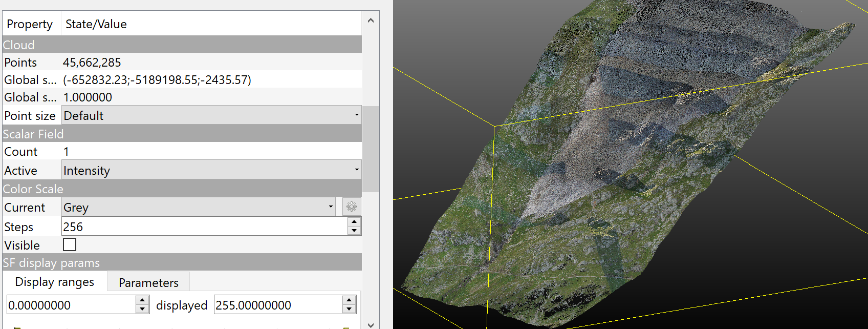
Task: Switch to the Parameters tab
Action: (148, 282)
